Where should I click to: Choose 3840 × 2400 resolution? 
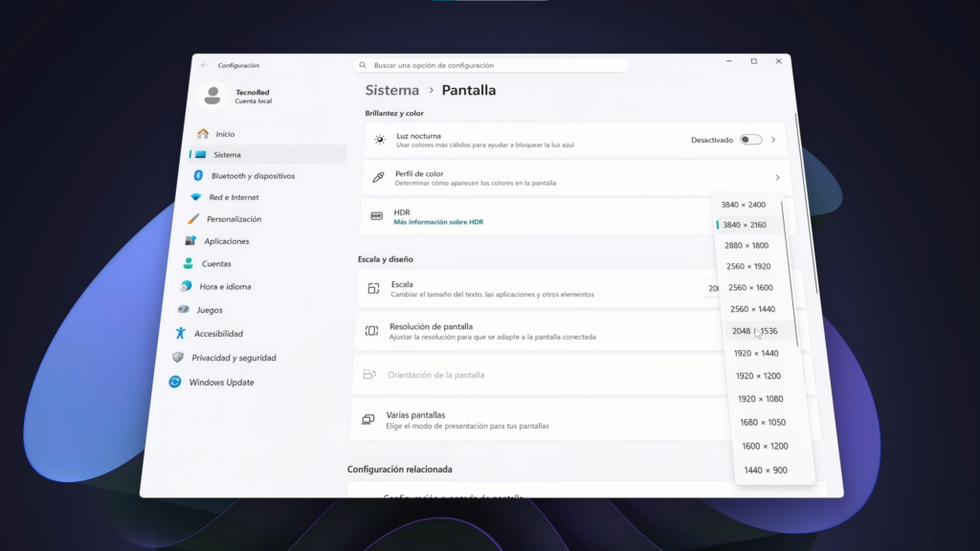743,205
